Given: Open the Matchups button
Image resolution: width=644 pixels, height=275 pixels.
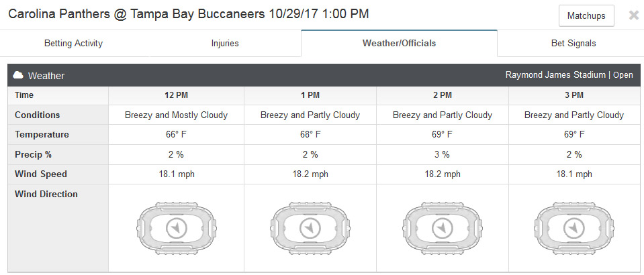Looking at the screenshot, I should coord(586,16).
